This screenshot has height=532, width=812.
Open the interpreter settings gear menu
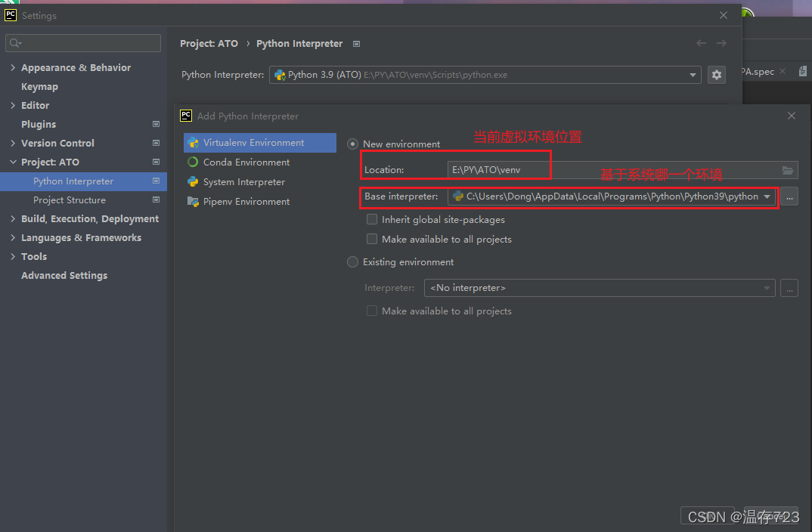click(717, 75)
